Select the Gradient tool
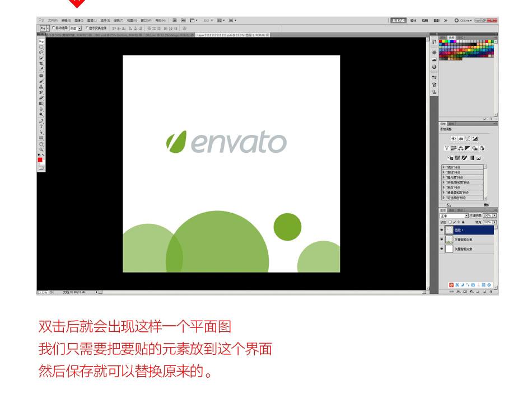The image size is (532, 408). (x=41, y=104)
